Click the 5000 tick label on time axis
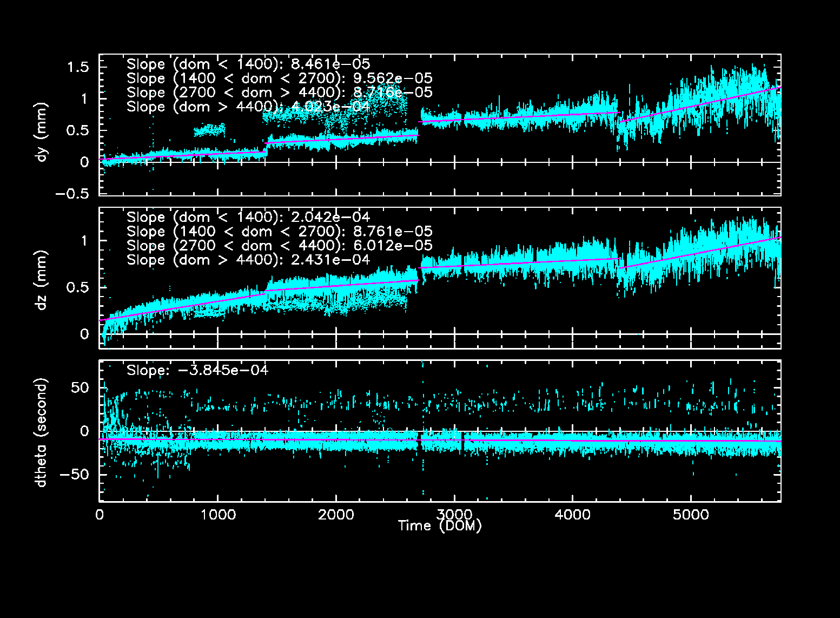Screen dimensions: 840x618 pos(691,515)
